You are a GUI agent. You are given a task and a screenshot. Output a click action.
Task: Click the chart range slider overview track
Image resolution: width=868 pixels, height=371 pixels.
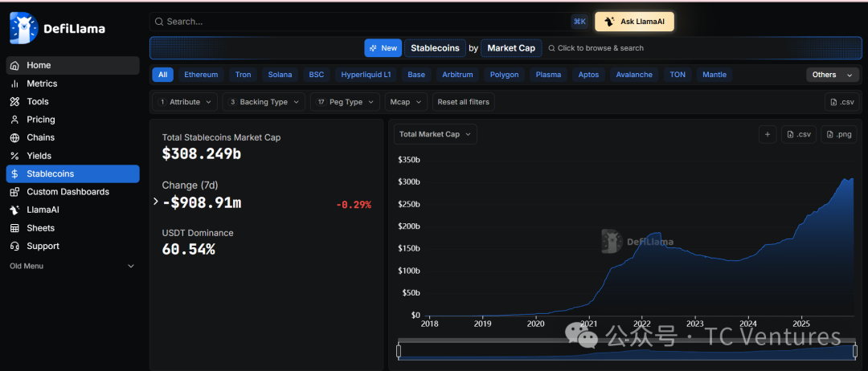[x=627, y=351]
